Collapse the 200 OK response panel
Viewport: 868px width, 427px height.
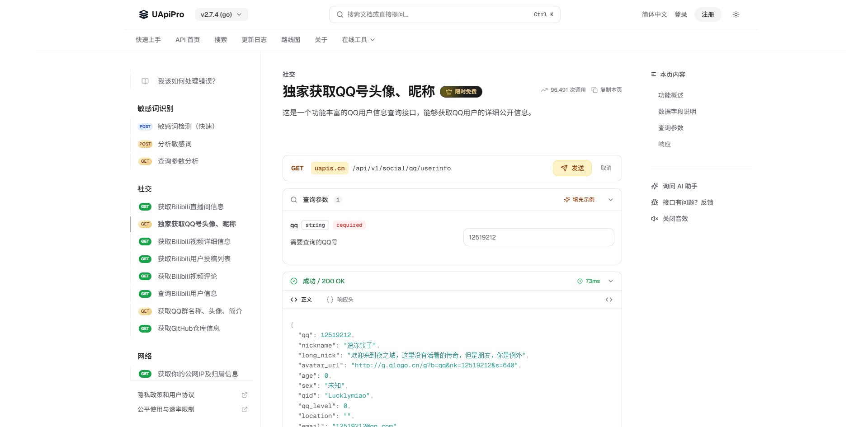click(x=611, y=281)
